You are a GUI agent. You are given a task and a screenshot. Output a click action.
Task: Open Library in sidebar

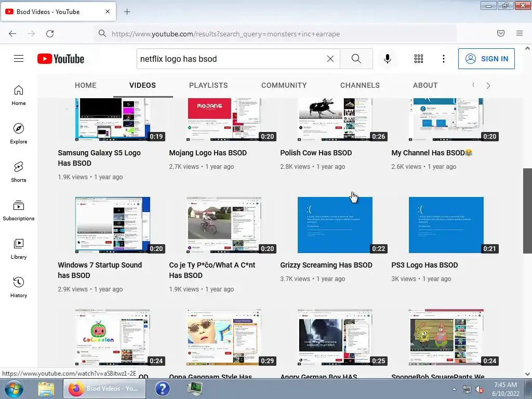click(x=19, y=249)
